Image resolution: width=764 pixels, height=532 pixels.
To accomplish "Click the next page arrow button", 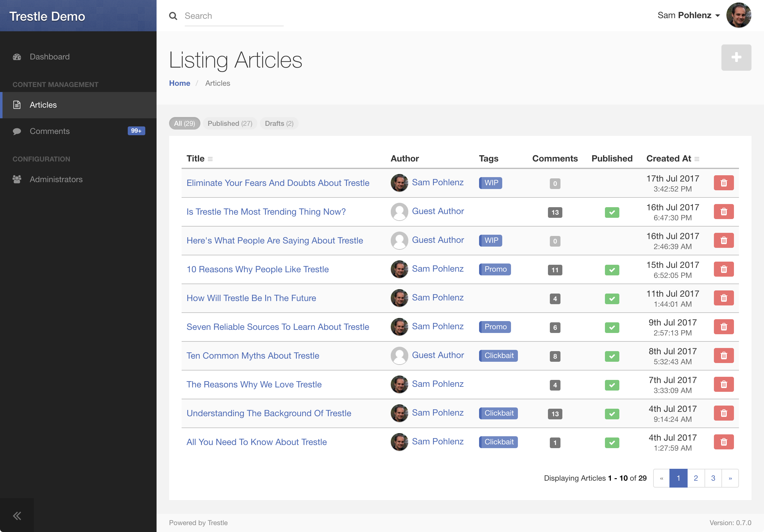I will click(730, 478).
